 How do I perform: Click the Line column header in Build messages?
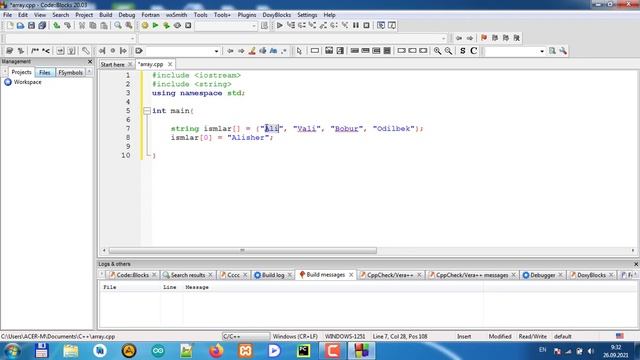pos(169,287)
